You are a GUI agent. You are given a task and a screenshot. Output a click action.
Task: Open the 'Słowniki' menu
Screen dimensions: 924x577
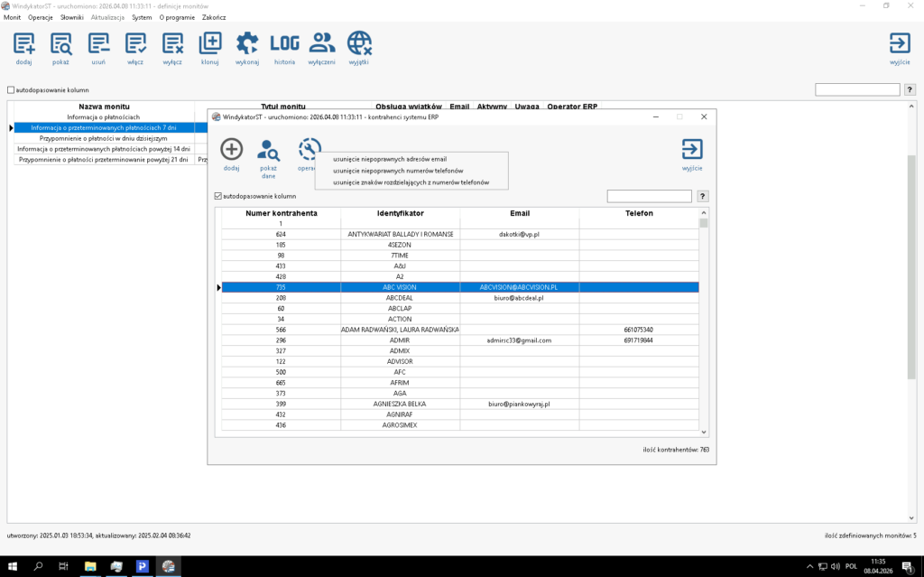71,17
